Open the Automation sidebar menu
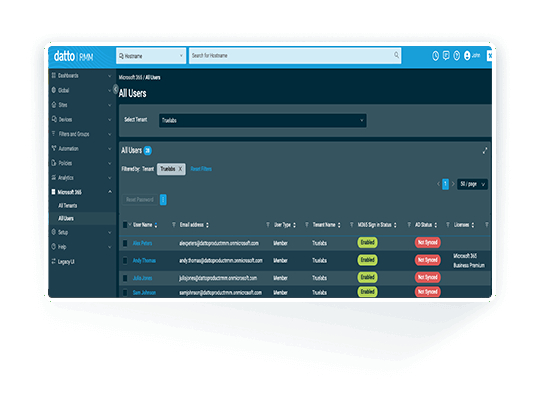Viewport: 540px width, 405px height. 82,148
